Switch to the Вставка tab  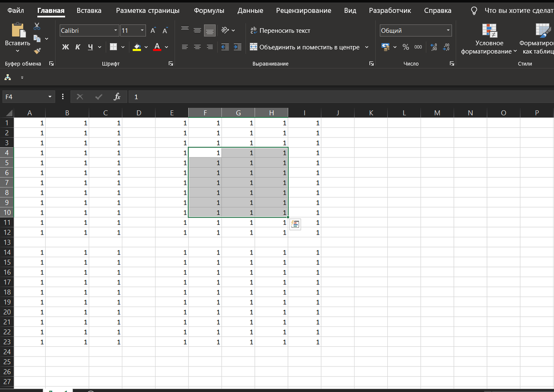[x=89, y=10]
